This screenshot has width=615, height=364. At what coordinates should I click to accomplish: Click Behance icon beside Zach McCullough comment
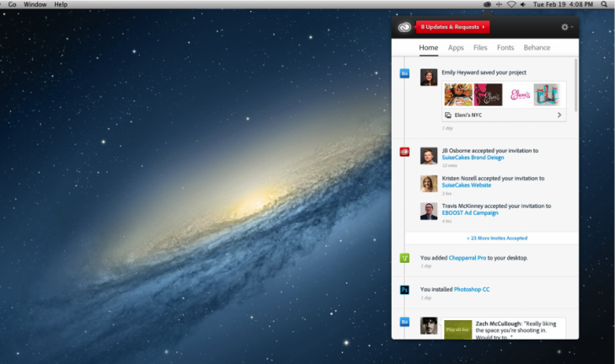[x=404, y=322]
